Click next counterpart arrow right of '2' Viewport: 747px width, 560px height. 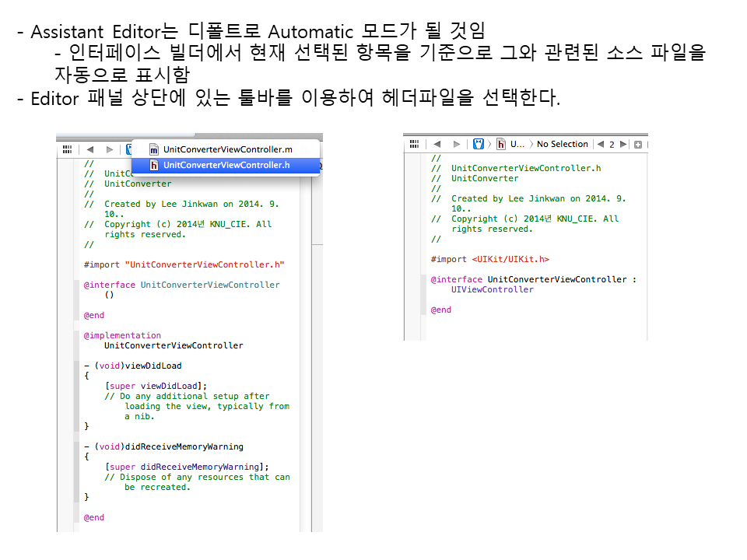pos(623,145)
